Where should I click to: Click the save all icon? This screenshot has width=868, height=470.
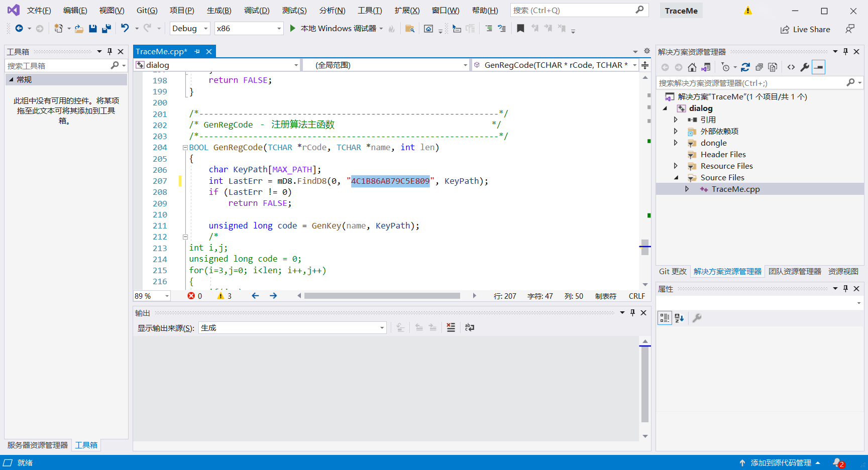(106, 29)
